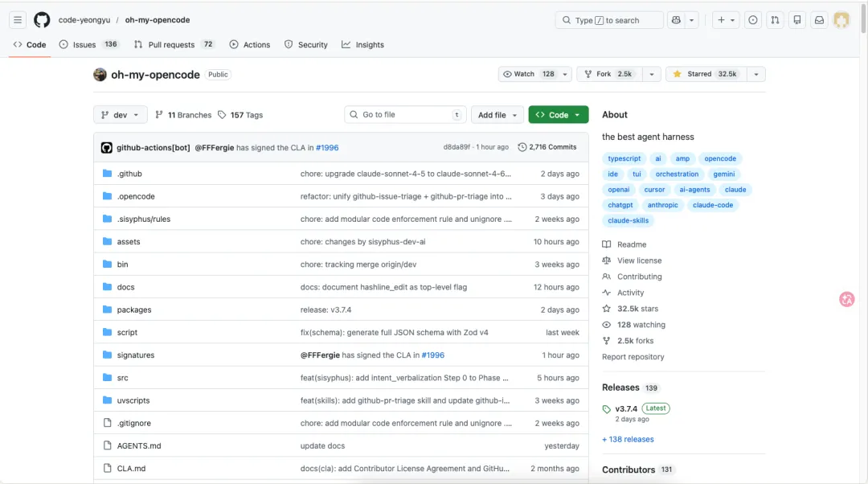Open the Watch notifications dropdown
The width and height of the screenshot is (868, 484).
(534, 74)
